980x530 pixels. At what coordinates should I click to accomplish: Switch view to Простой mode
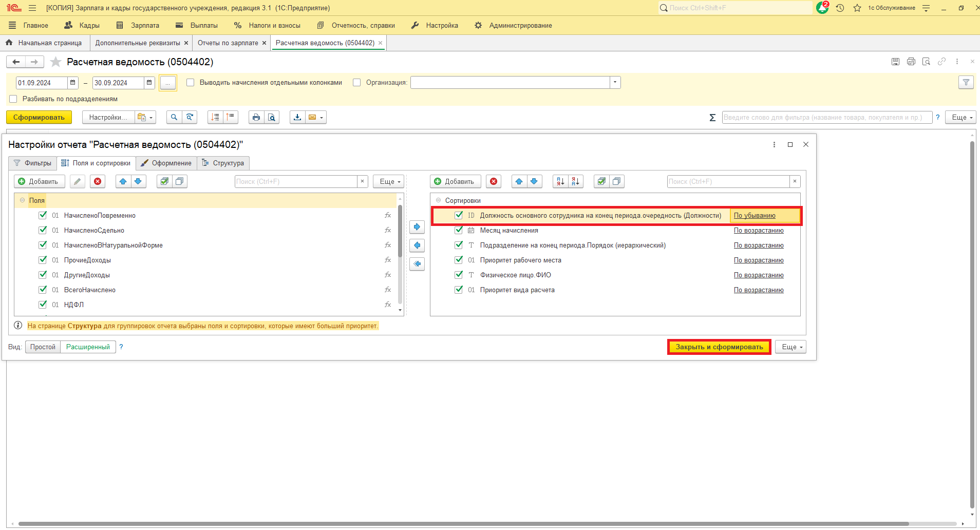coord(43,347)
